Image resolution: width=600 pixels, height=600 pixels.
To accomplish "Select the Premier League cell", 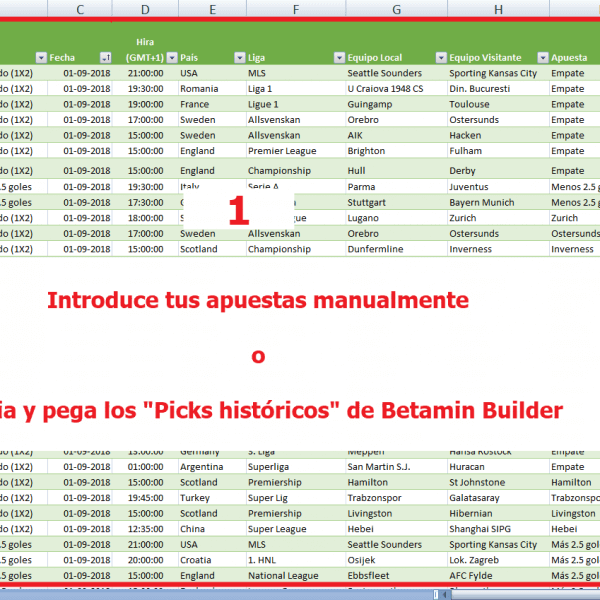I will pos(296,151).
